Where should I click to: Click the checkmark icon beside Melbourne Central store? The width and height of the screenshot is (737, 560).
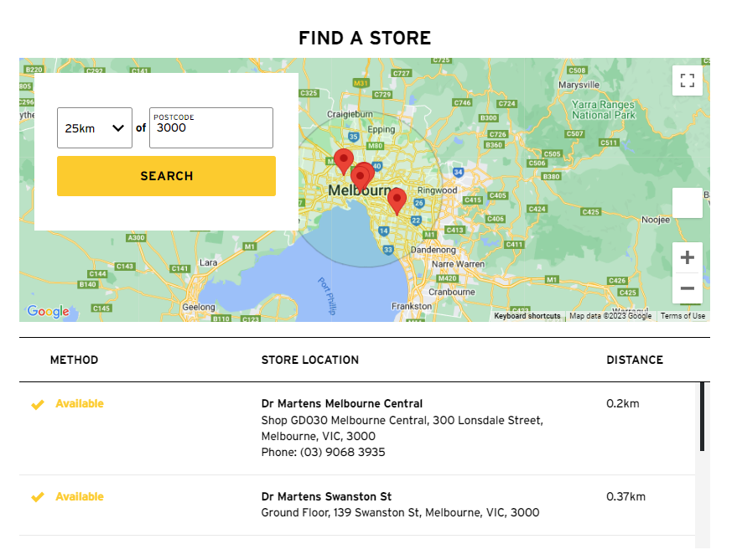coord(38,404)
